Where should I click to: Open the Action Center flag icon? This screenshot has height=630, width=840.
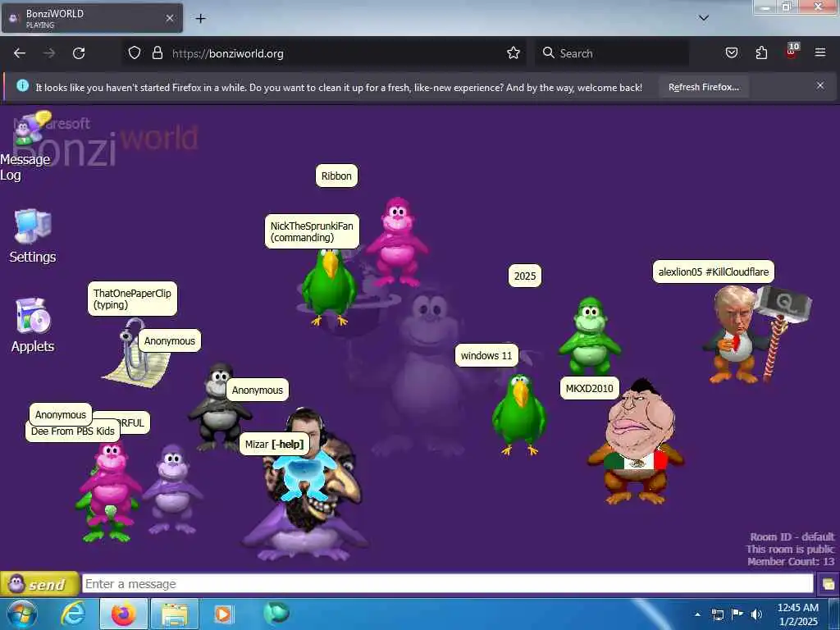click(737, 614)
